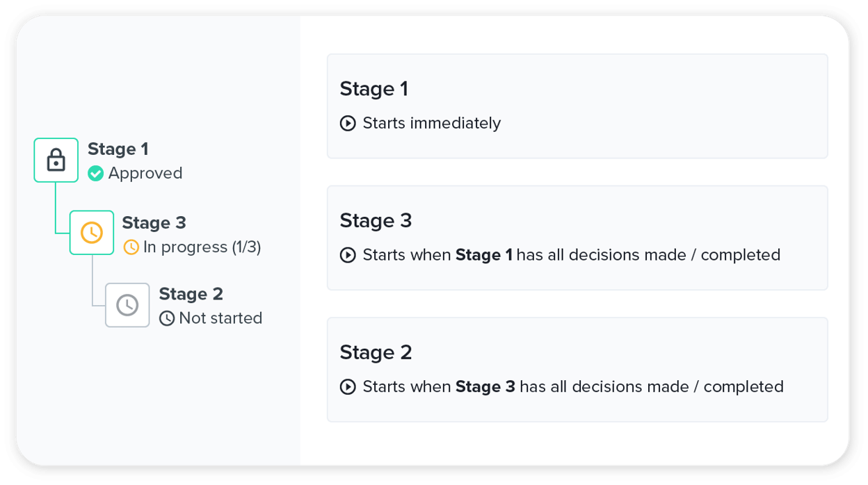Open the Stage 2 card heading
This screenshot has width=868, height=485.
(x=376, y=352)
